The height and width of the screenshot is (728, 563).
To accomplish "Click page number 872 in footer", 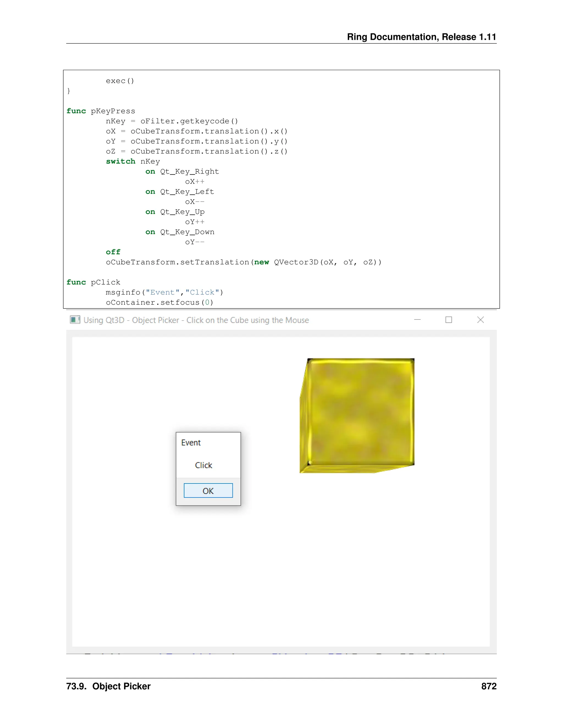I will [x=489, y=686].
